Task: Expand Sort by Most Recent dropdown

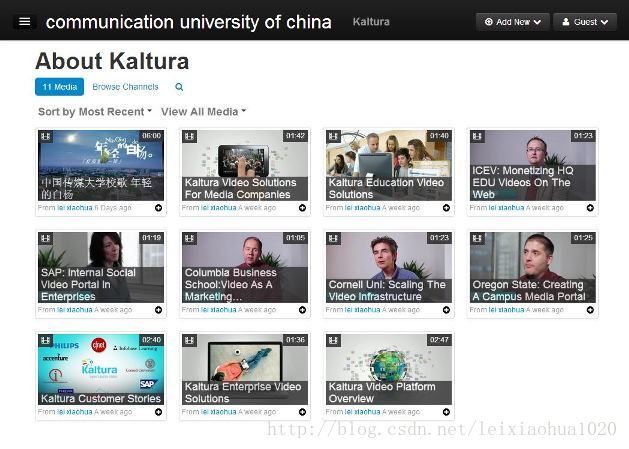Action: pos(95,112)
